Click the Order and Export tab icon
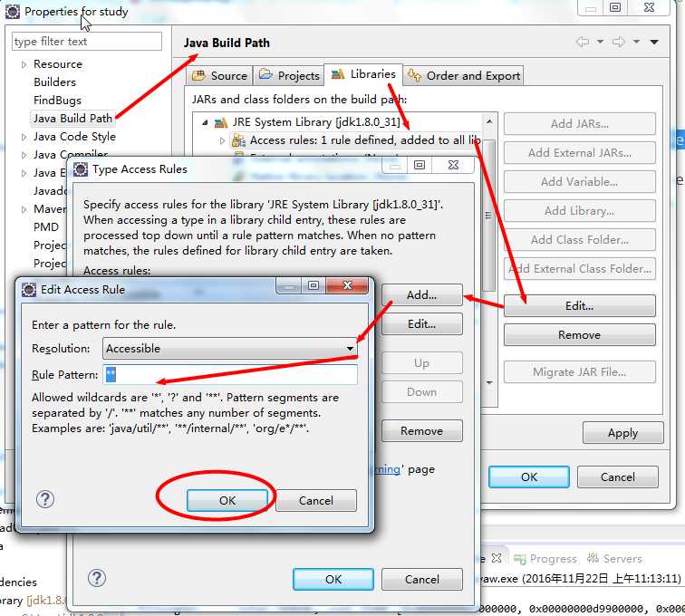685x616 pixels. 414,75
